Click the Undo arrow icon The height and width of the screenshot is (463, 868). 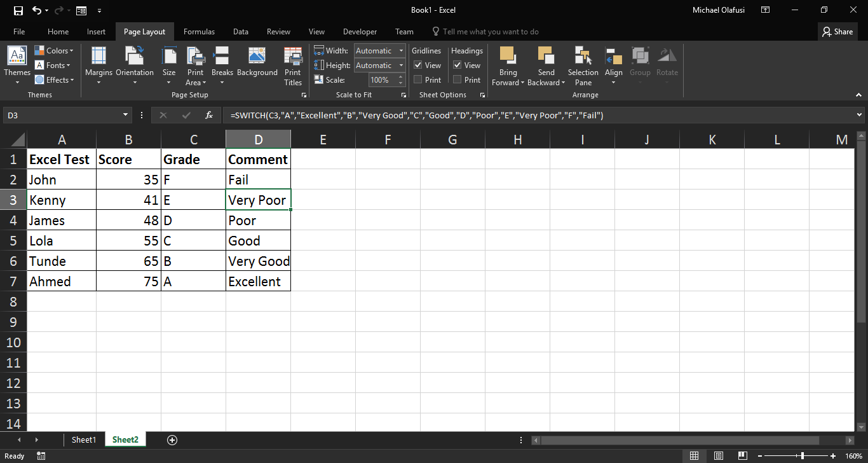tap(37, 10)
